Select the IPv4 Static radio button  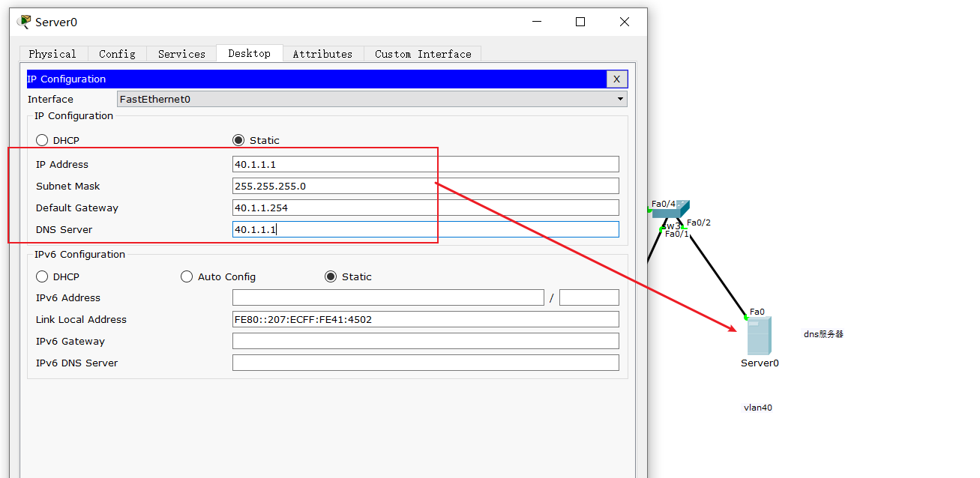(x=238, y=140)
